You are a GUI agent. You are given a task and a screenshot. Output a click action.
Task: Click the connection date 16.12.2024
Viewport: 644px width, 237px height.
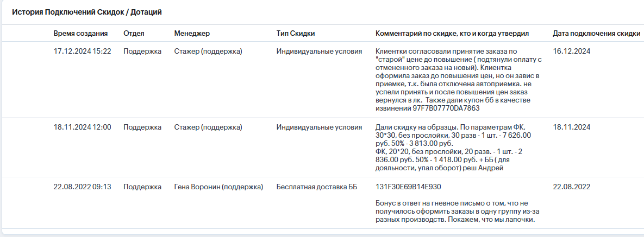[572, 52]
